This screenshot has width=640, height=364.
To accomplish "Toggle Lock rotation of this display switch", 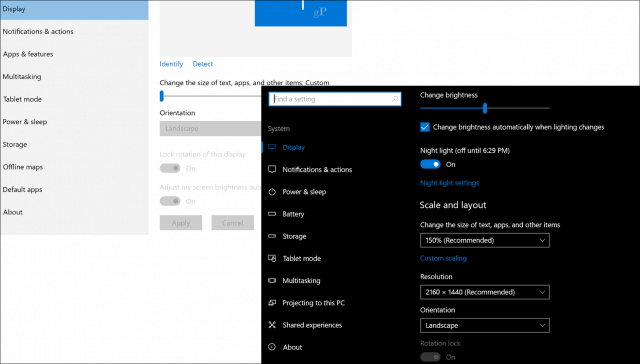I will [x=170, y=168].
